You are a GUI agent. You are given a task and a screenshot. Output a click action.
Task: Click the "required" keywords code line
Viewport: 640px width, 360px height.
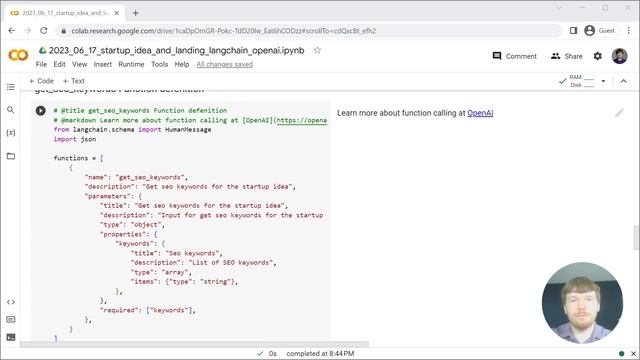(x=148, y=310)
